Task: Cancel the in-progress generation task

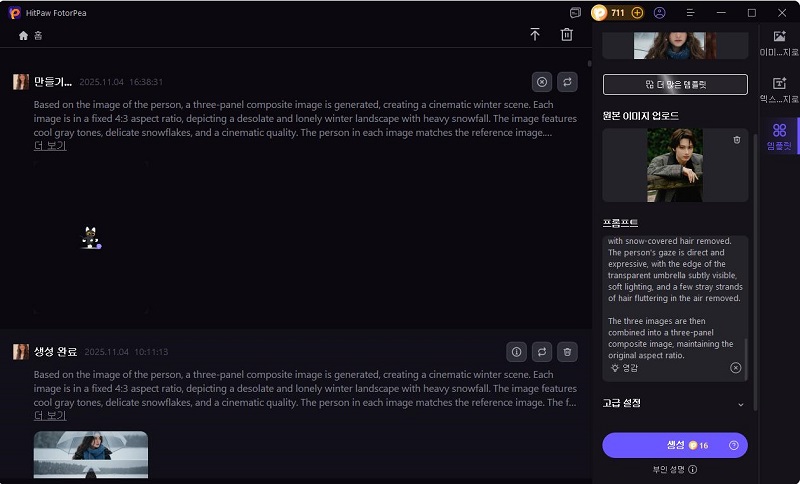Action: [x=542, y=82]
